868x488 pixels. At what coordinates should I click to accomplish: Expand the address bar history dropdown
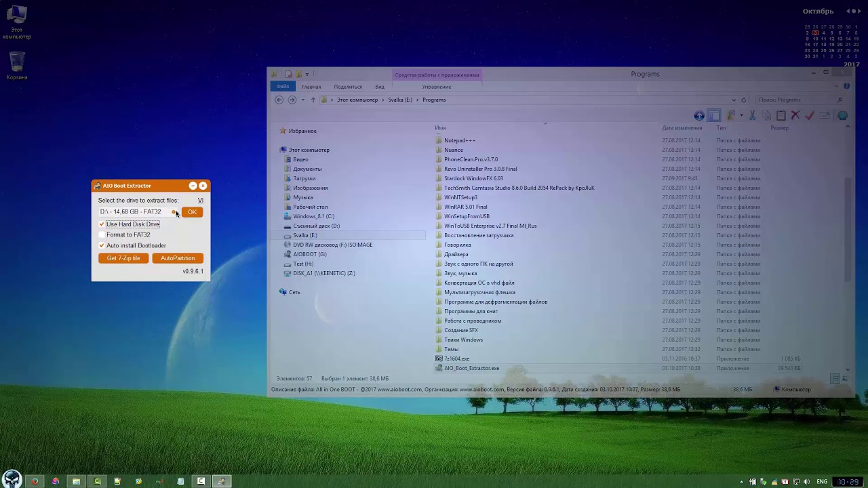point(734,100)
